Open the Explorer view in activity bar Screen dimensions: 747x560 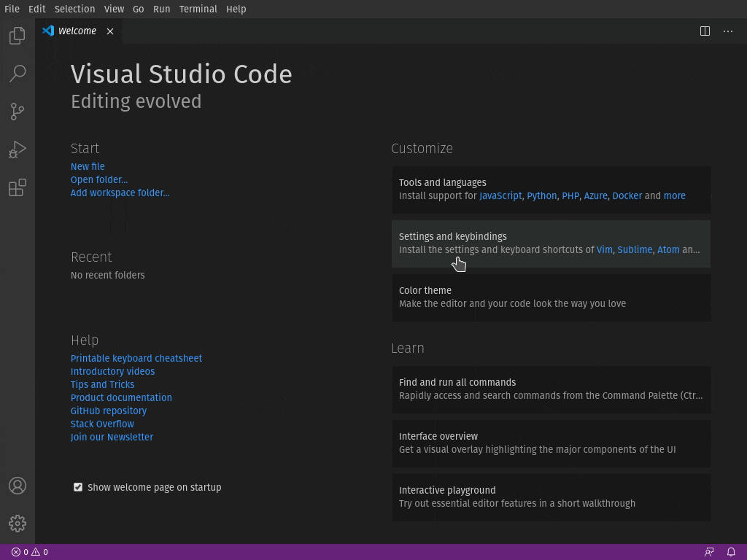click(x=18, y=35)
